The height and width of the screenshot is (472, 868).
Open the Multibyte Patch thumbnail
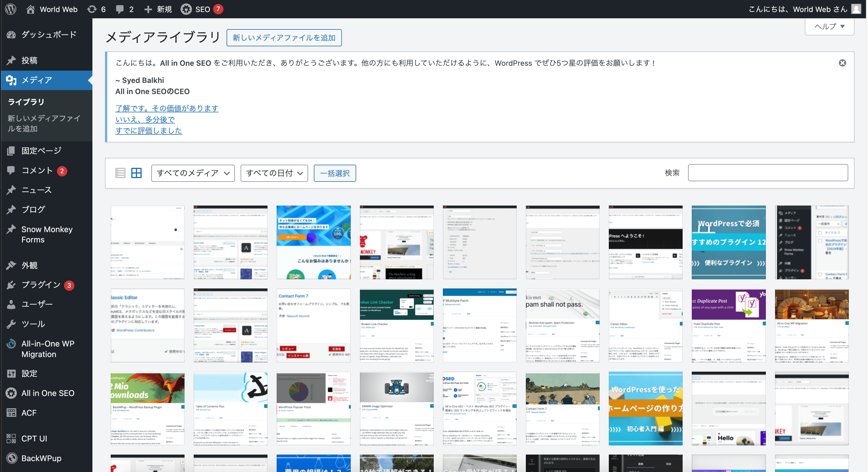479,325
